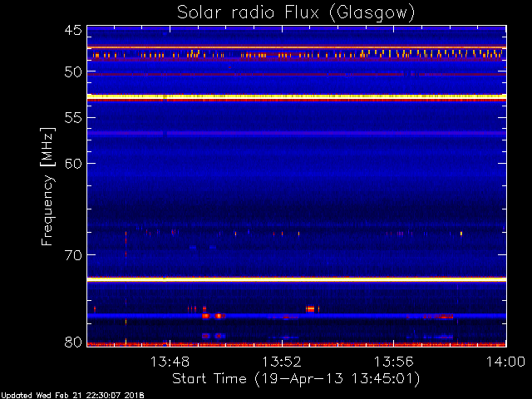The image size is (532, 399).
Task: Select the 50 frequency axis label
Action: pyautogui.click(x=73, y=72)
